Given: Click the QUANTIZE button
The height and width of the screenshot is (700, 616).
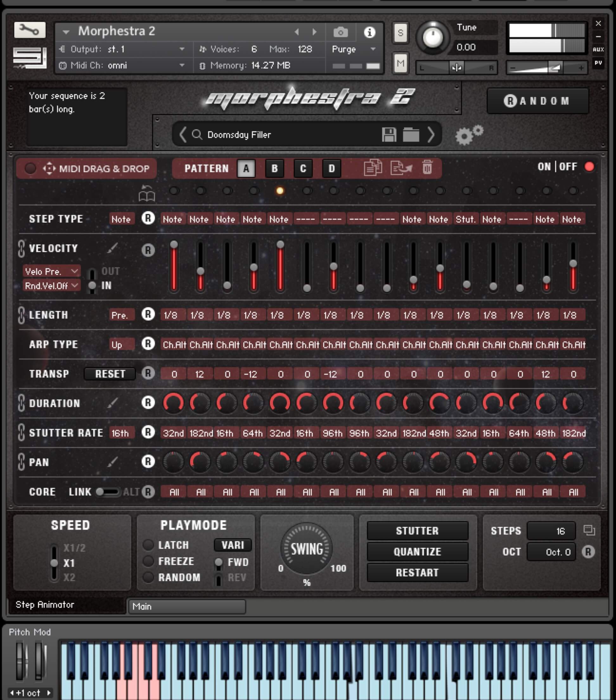Looking at the screenshot, I should click(x=417, y=551).
